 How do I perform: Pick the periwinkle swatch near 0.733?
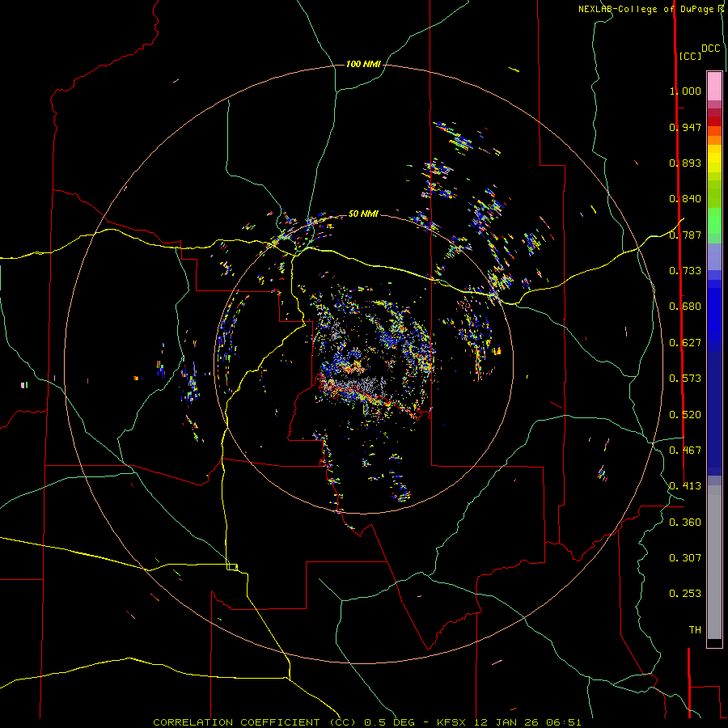pos(714,257)
